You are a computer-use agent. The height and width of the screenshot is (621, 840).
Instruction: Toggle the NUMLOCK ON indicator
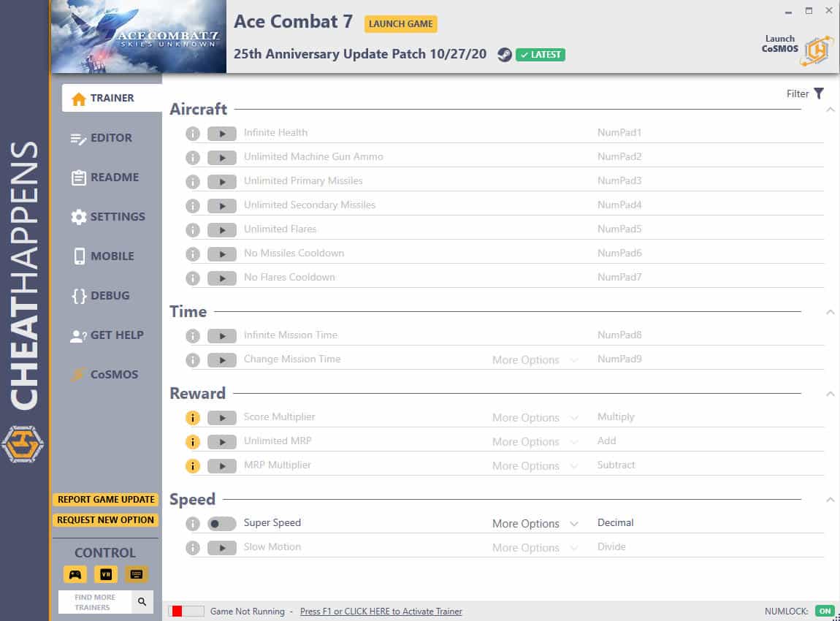(825, 611)
